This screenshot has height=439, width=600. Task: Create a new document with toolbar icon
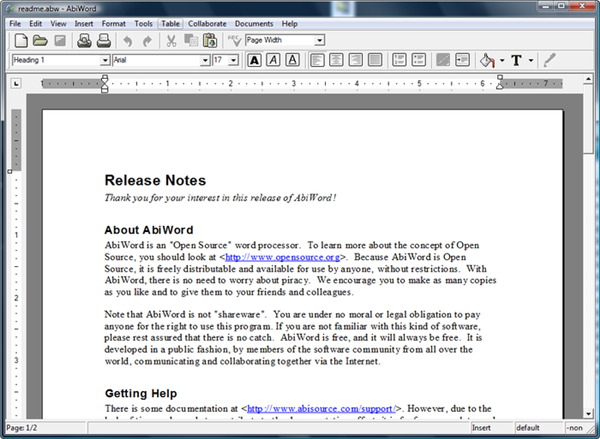(x=19, y=41)
